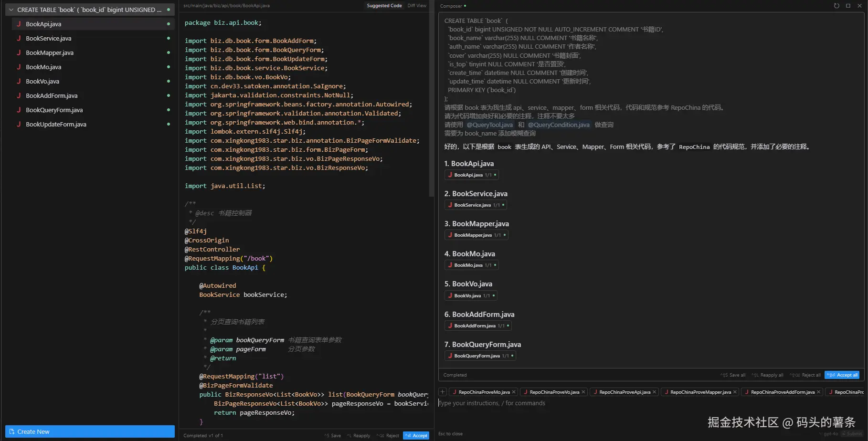Click the editor file path breadcrumb

tap(226, 6)
